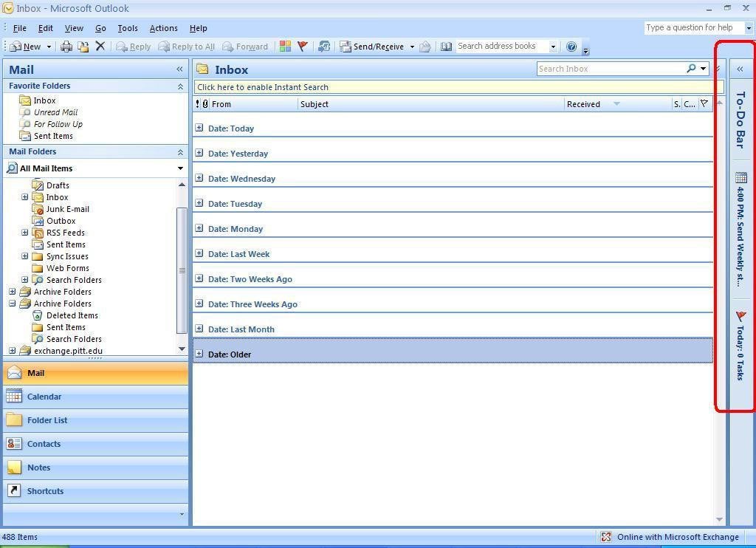Click the blue Help question mark icon
The height and width of the screenshot is (548, 756).
click(x=571, y=47)
